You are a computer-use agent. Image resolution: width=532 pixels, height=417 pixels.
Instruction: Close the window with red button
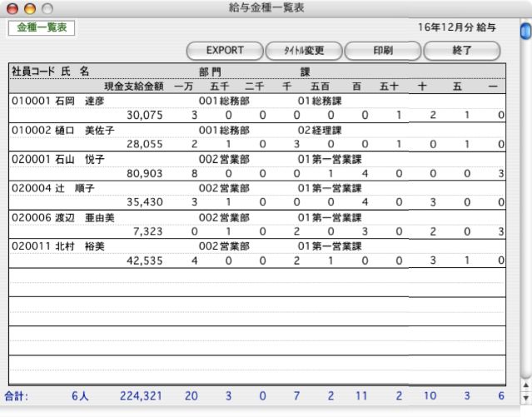(11, 8)
